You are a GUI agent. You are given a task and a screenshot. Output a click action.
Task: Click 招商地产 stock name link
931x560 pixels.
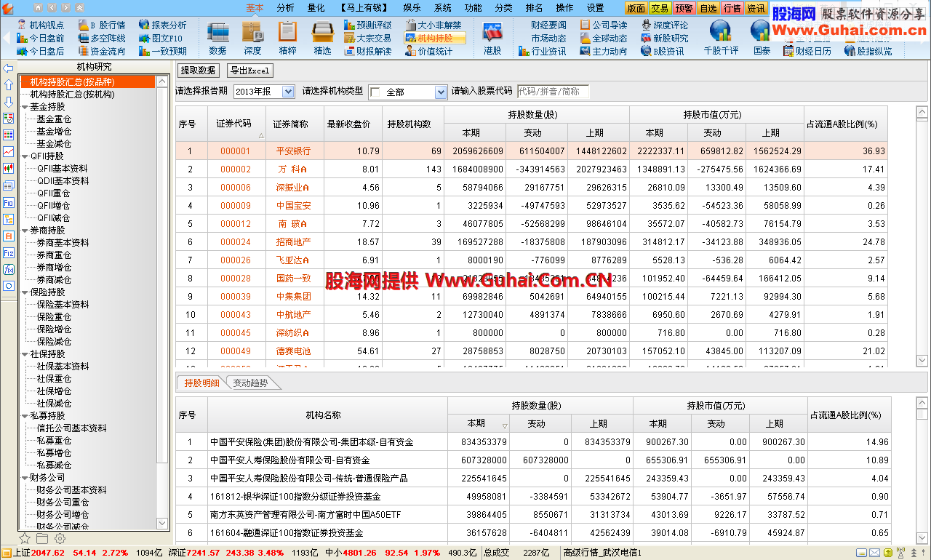pos(294,242)
